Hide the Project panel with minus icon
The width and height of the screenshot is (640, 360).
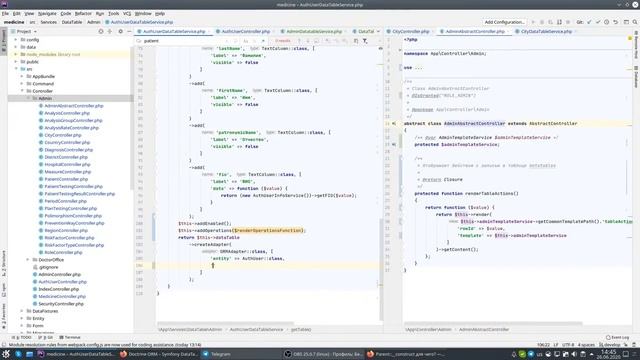coord(129,31)
